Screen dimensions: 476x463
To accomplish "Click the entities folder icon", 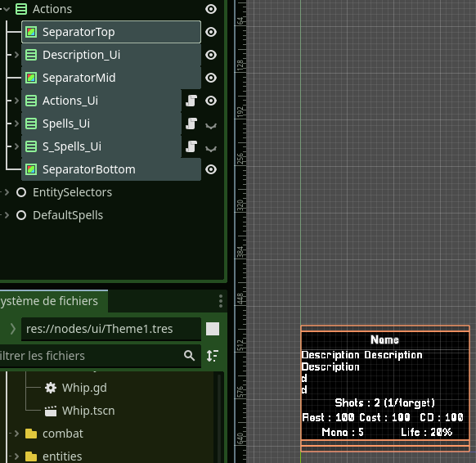I will [31, 456].
